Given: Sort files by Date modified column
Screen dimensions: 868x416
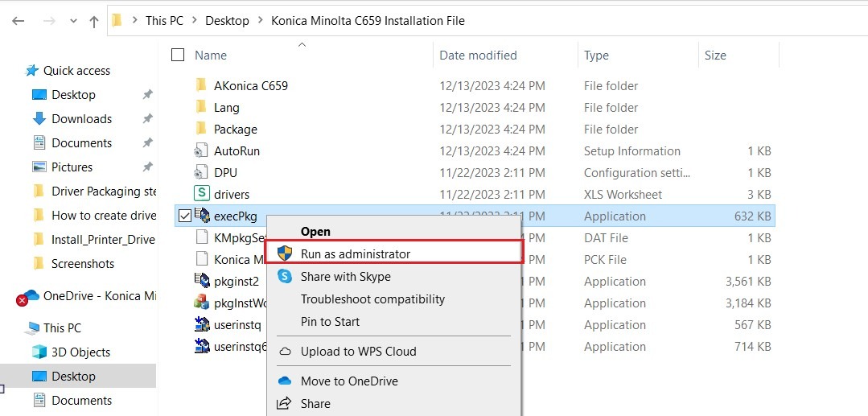Looking at the screenshot, I should (x=478, y=56).
